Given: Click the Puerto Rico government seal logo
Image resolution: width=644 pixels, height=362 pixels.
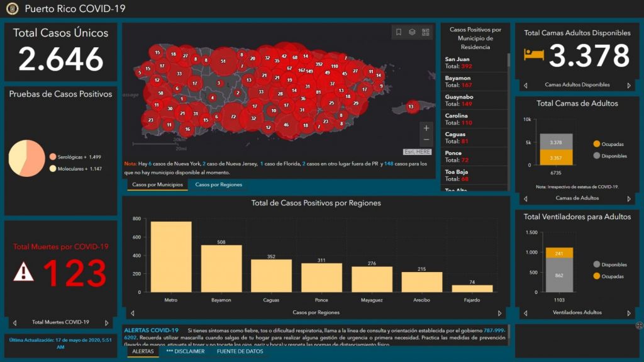Looking at the screenshot, I should click(x=13, y=9).
